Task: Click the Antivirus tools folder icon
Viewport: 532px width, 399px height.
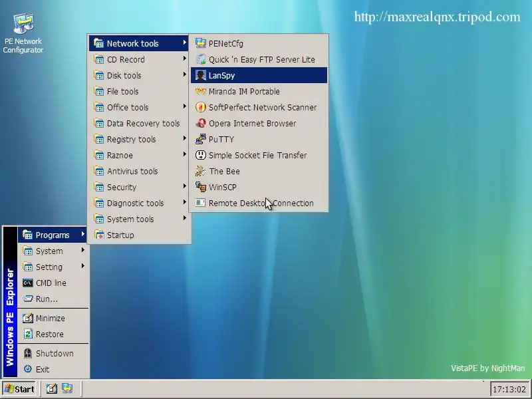Action: (99, 171)
